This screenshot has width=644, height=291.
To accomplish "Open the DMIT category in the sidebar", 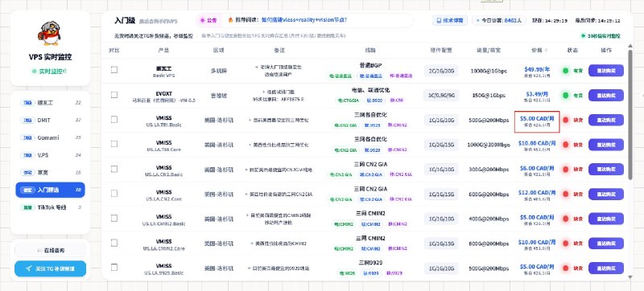I will [x=50, y=120].
